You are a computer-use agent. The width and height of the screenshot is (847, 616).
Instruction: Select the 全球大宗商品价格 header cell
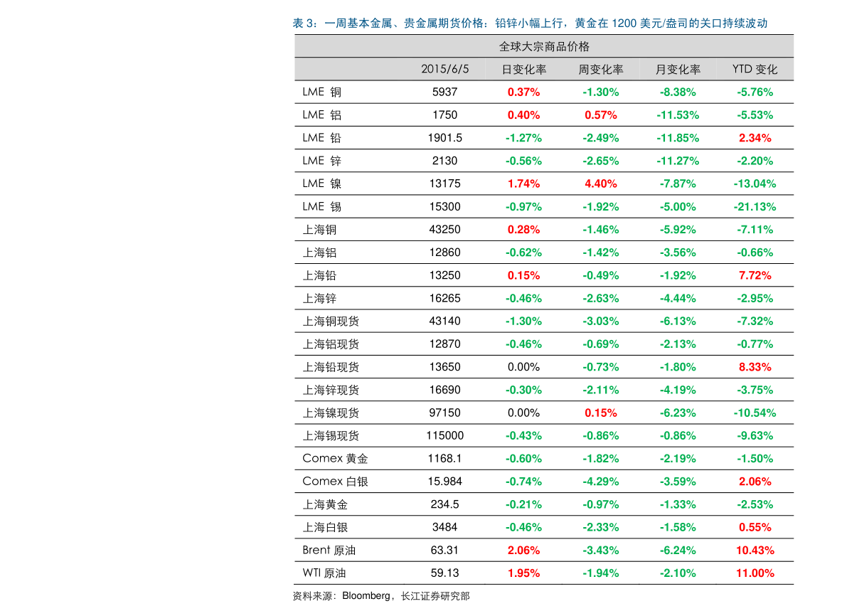(544, 46)
